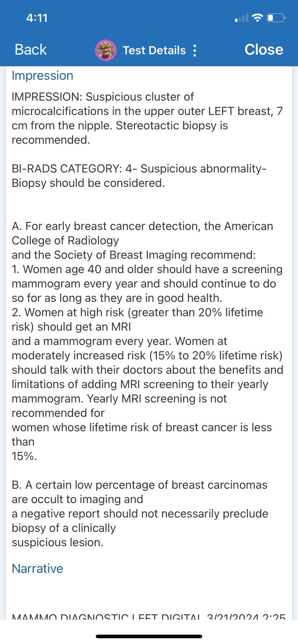The width and height of the screenshot is (298, 644).
Task: Tap the Test Details title
Action: [x=154, y=50]
